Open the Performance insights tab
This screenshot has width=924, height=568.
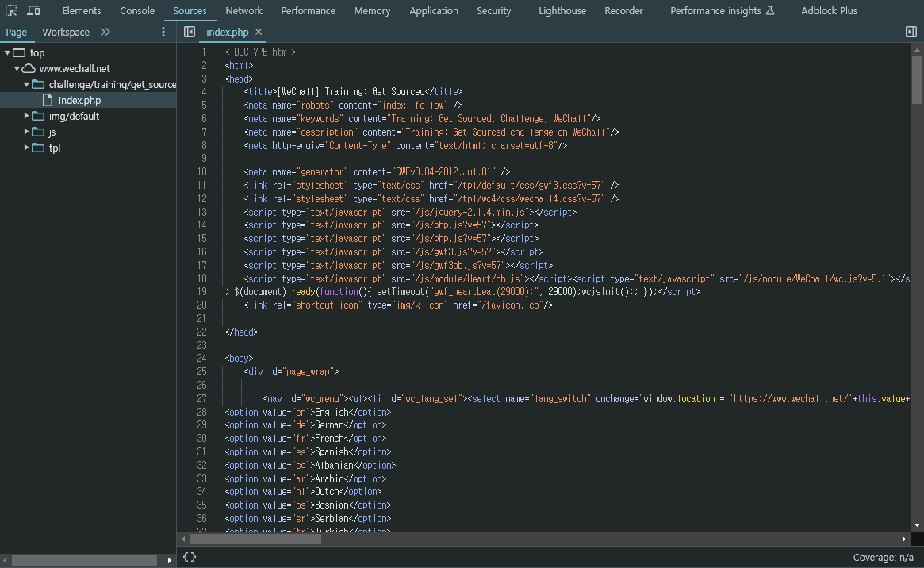click(715, 10)
